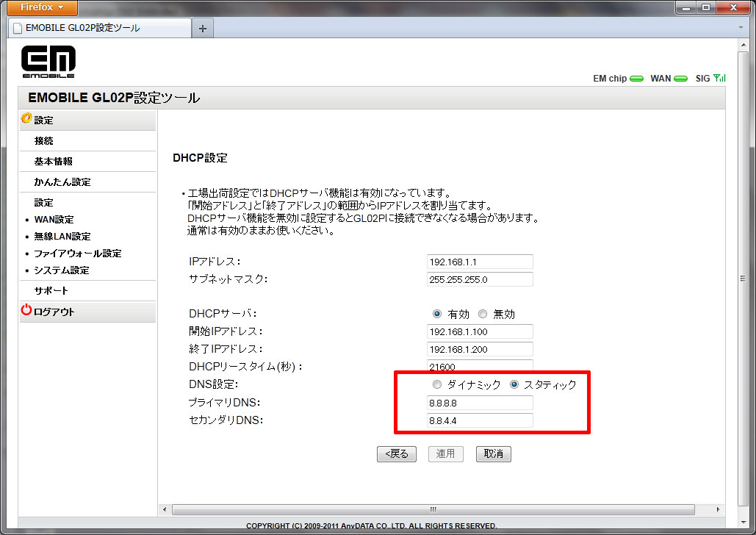
Task: Click the DNS設定: label
Action: click(214, 384)
